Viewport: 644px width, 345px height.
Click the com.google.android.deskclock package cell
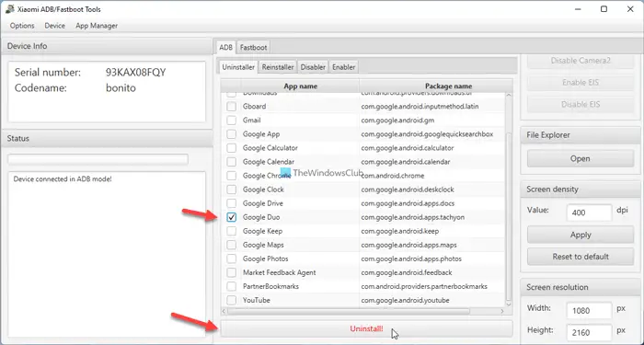[x=432, y=190]
